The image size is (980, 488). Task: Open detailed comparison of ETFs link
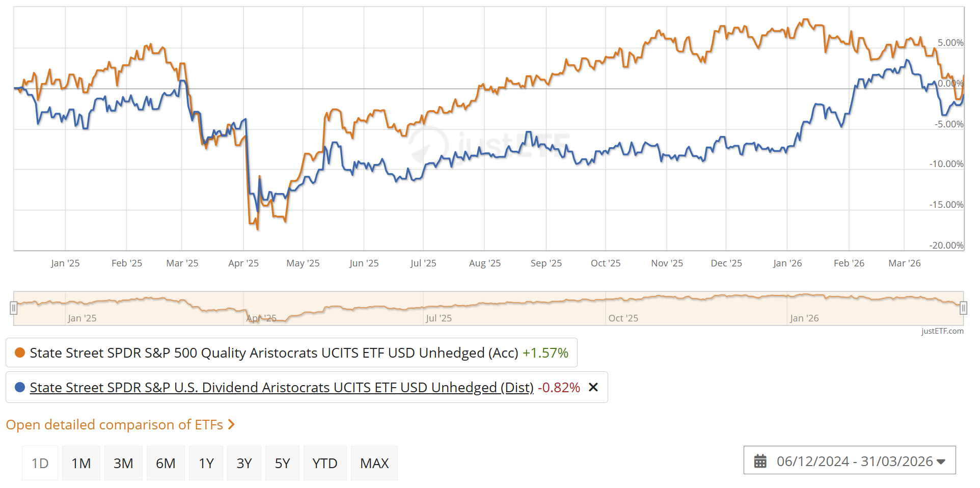coord(115,424)
